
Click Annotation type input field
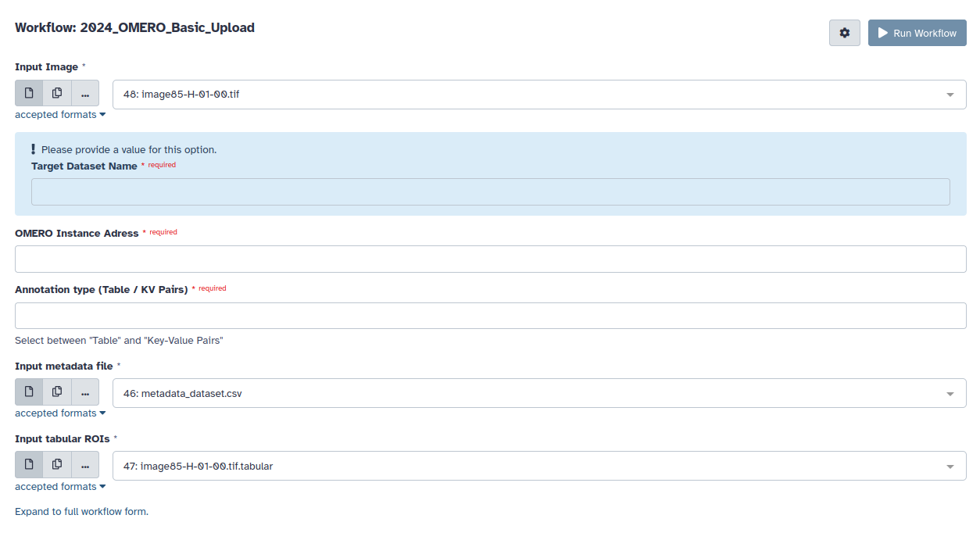click(491, 315)
